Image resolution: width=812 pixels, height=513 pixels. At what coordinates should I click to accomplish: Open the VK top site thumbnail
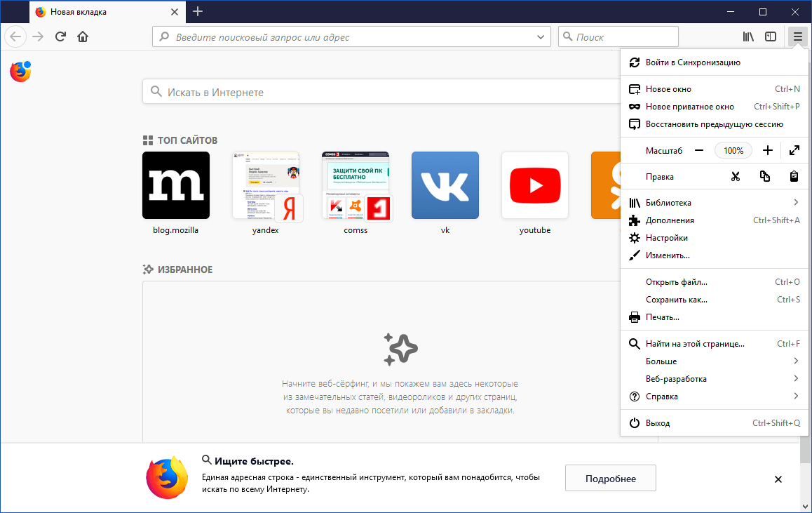click(x=445, y=185)
